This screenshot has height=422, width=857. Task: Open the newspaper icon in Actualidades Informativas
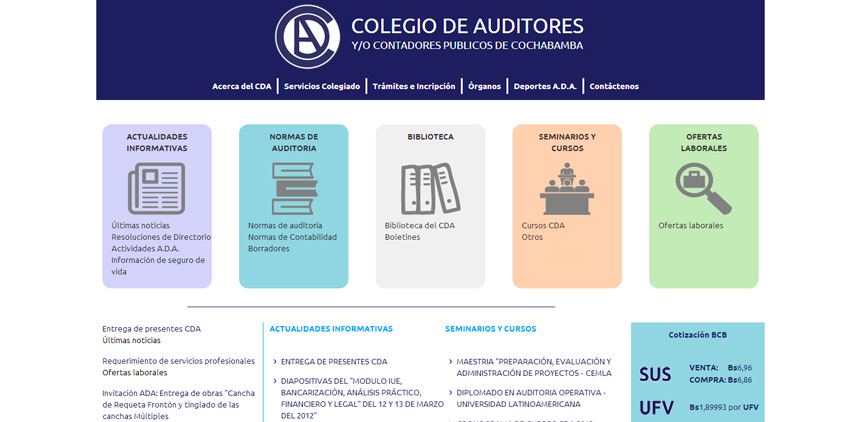point(156,189)
